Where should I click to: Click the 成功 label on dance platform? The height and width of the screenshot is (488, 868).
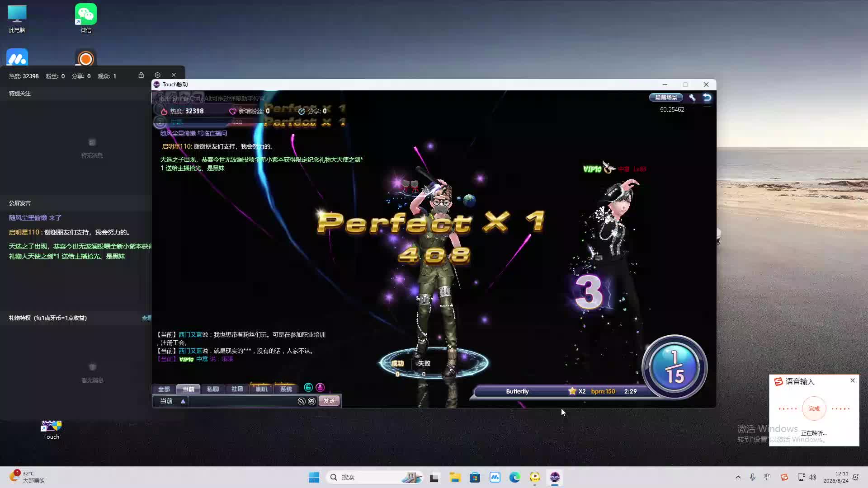click(x=397, y=363)
